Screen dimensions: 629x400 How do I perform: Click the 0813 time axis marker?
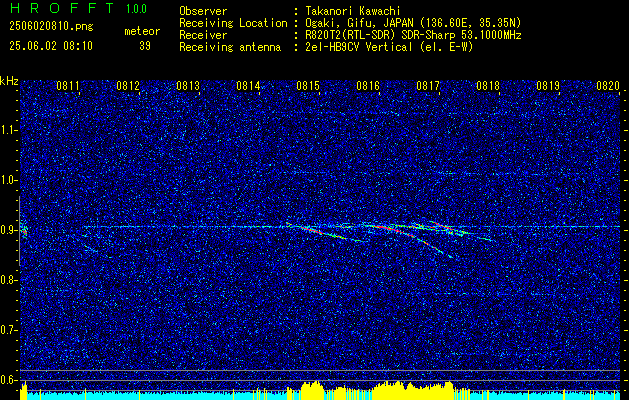(188, 85)
